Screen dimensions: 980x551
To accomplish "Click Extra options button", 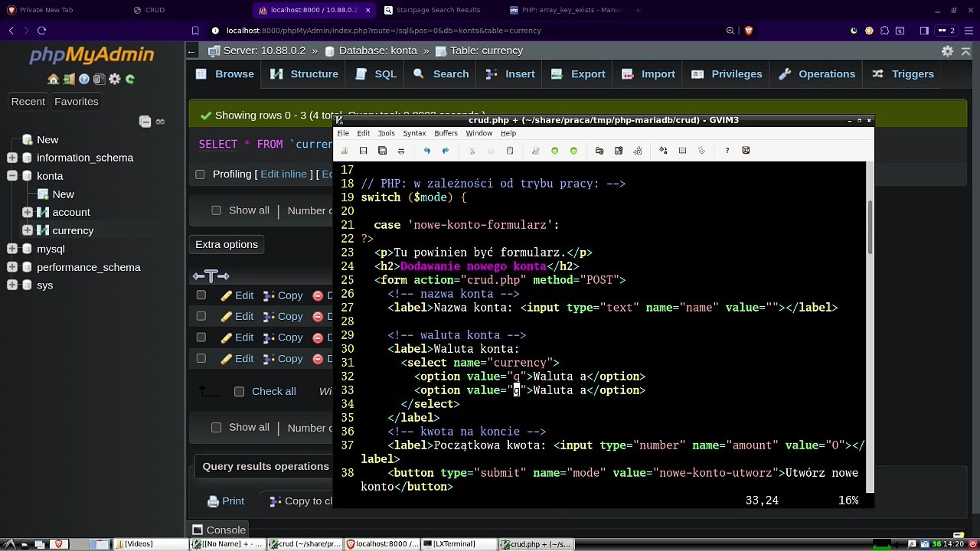I will [227, 245].
